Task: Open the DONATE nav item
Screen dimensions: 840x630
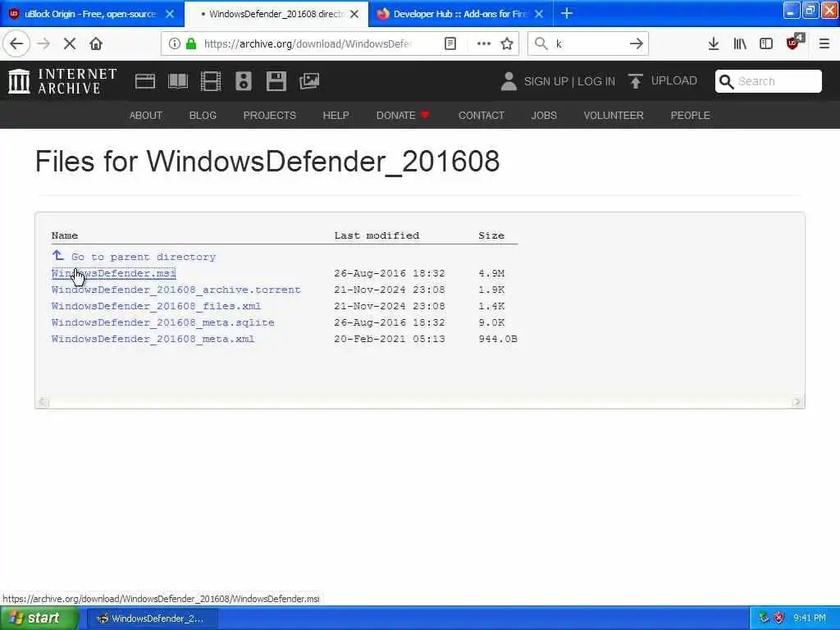Action: pyautogui.click(x=402, y=116)
